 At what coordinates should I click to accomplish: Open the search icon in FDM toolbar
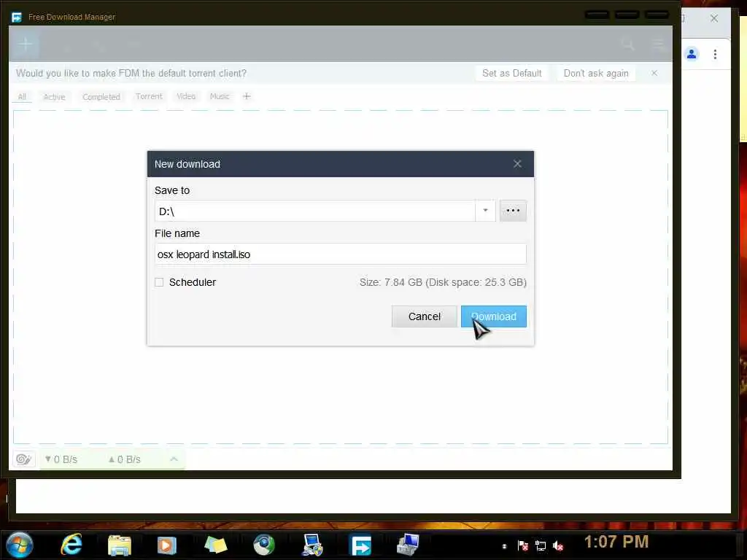tap(628, 44)
